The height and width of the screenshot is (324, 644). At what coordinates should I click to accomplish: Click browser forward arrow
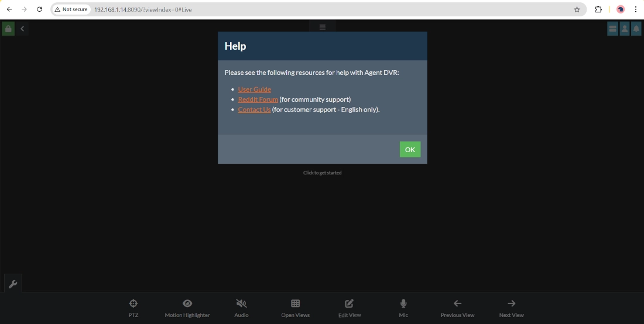(x=24, y=9)
